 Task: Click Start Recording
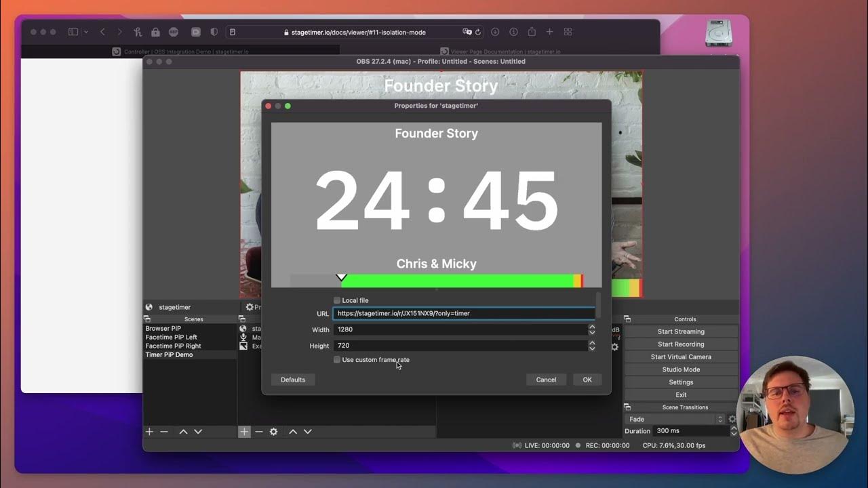(x=681, y=344)
